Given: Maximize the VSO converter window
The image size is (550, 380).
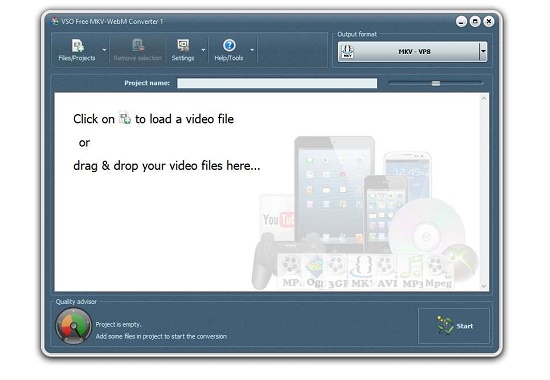Looking at the screenshot, I should click(475, 22).
